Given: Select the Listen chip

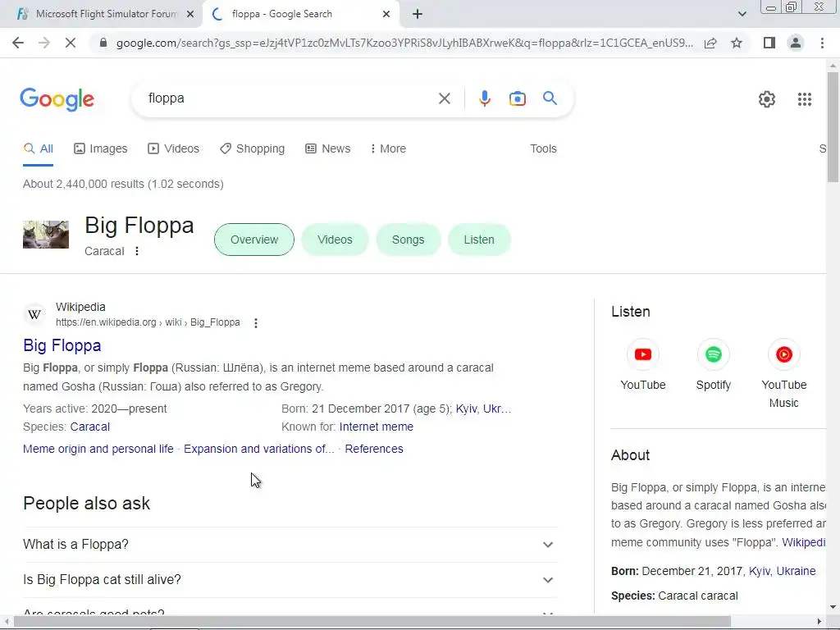Looking at the screenshot, I should click(x=479, y=240).
